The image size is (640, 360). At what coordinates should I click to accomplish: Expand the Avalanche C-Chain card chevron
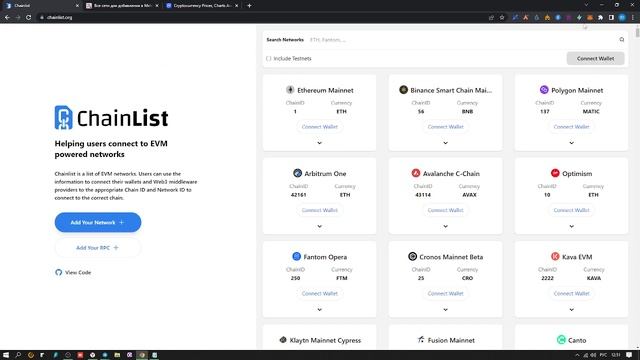(x=445, y=226)
